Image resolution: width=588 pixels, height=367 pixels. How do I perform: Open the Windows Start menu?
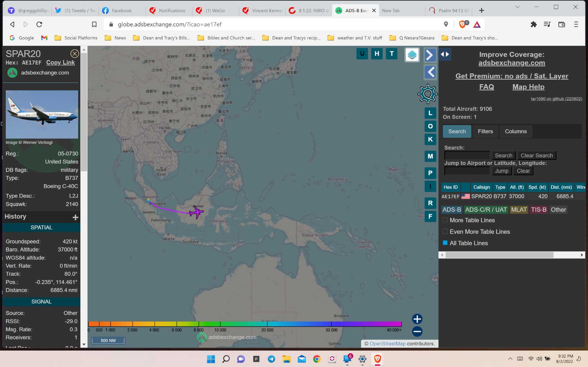[x=211, y=359]
